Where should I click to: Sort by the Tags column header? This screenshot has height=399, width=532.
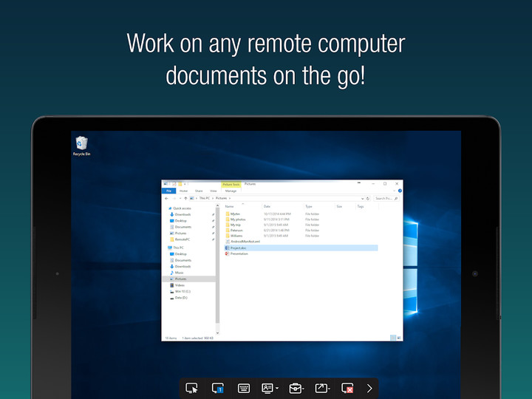[361, 206]
